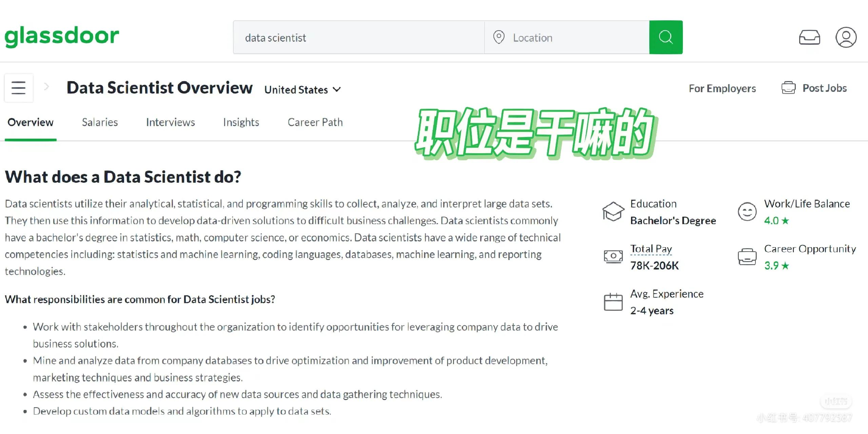The width and height of the screenshot is (868, 434).
Task: Expand the United States country dropdown
Action: 302,90
